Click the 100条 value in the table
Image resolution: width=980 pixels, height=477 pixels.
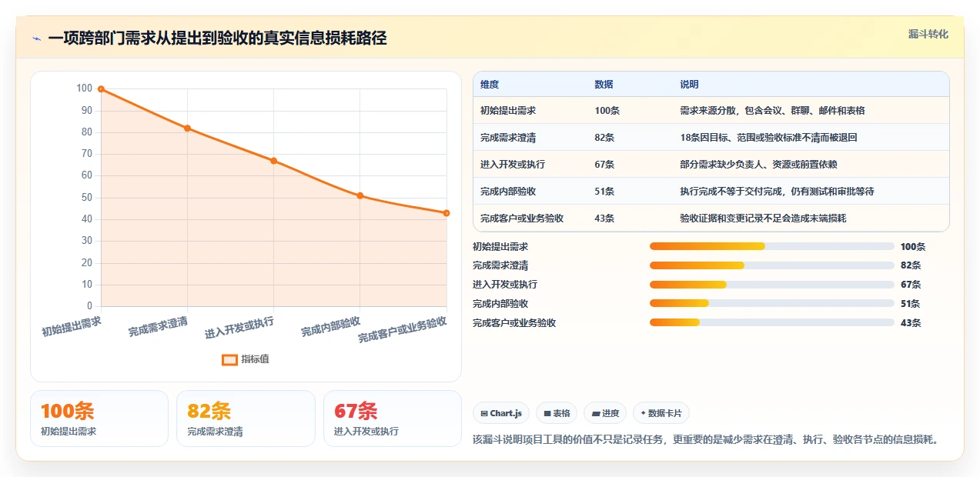607,111
